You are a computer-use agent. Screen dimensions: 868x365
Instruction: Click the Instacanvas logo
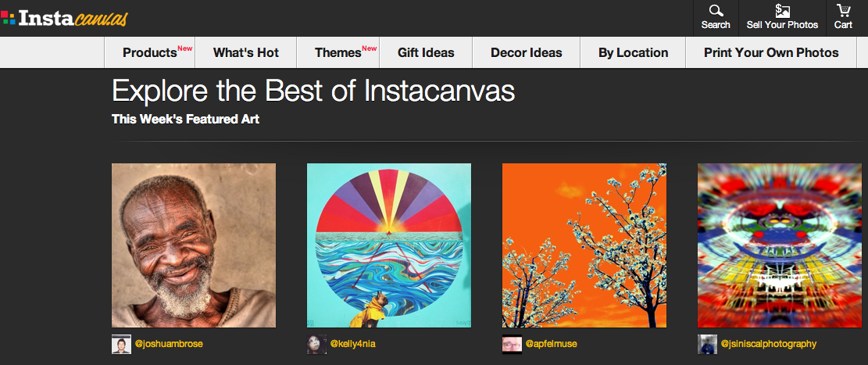[x=64, y=18]
